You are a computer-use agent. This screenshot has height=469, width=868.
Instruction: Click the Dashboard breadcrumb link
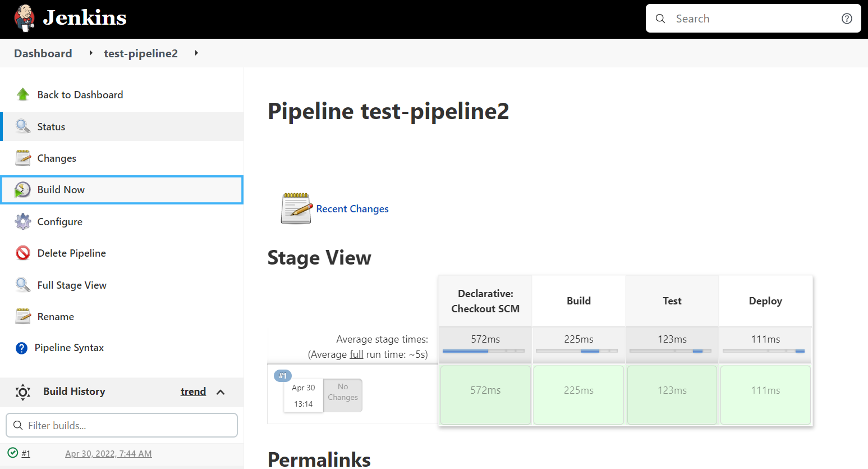coord(43,53)
